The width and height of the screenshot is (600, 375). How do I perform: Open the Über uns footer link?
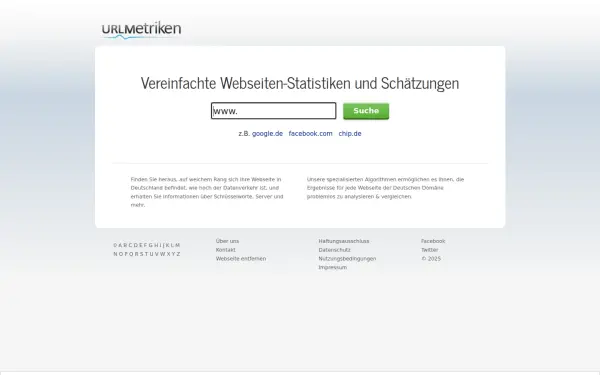tap(227, 241)
